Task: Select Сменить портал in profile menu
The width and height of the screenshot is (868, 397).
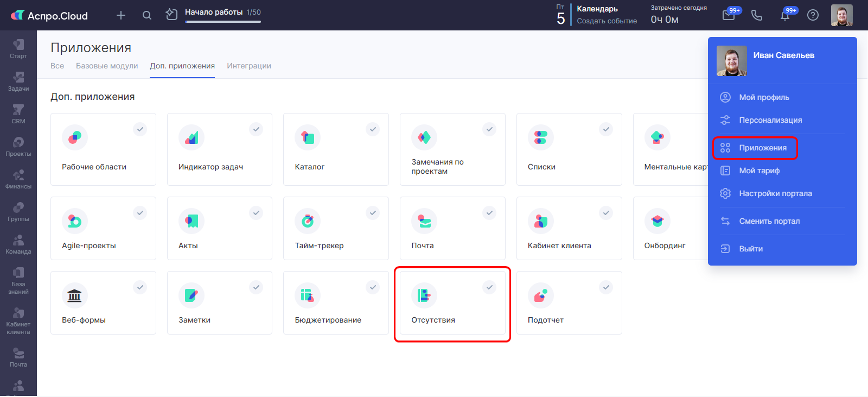Action: [769, 221]
